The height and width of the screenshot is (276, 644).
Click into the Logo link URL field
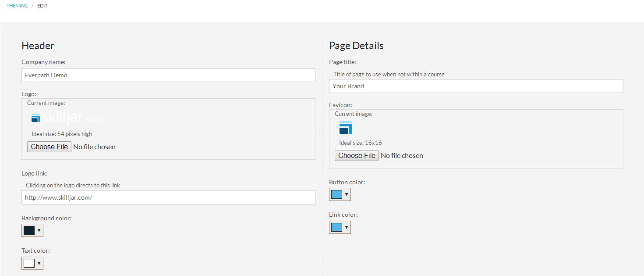point(168,197)
